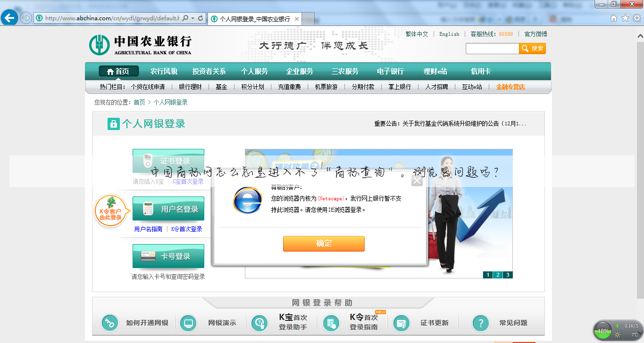Switch to English language

[x=449, y=34]
